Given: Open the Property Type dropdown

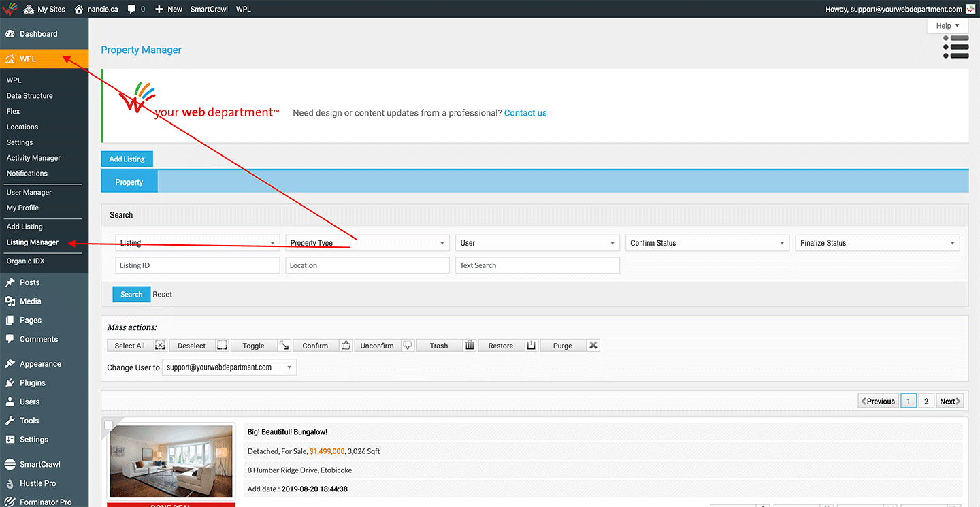Looking at the screenshot, I should [x=367, y=243].
